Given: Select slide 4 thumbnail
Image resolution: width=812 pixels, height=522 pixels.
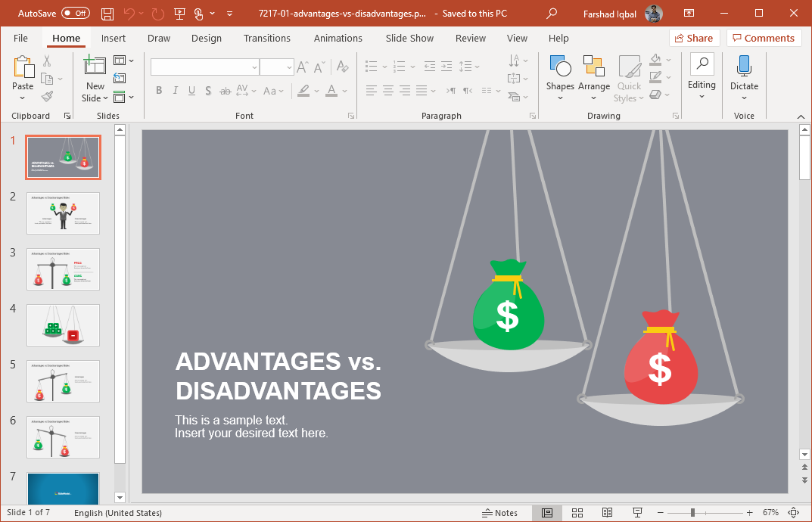Looking at the screenshot, I should (63, 325).
